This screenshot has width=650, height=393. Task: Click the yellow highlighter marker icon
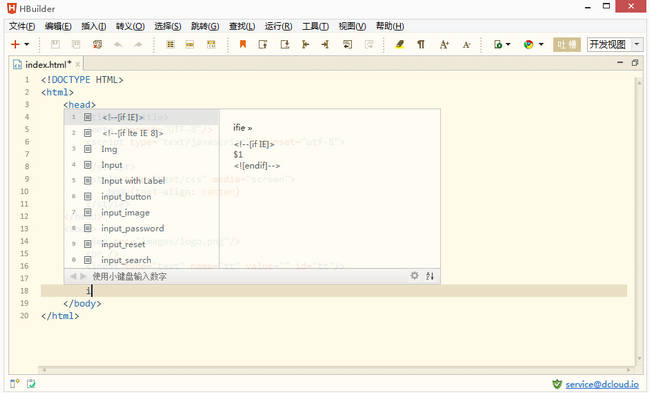[x=400, y=44]
